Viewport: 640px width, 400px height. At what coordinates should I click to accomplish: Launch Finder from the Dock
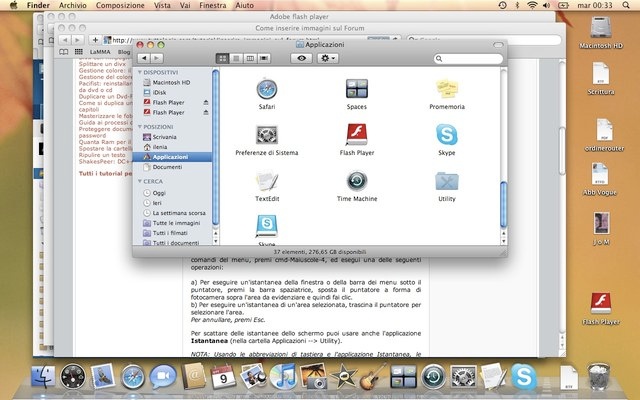(x=43, y=376)
